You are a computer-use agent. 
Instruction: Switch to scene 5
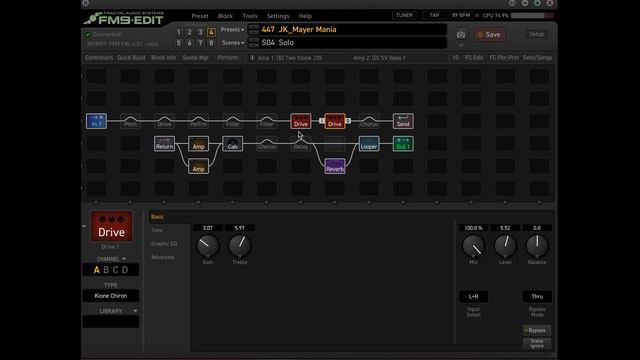coord(179,42)
